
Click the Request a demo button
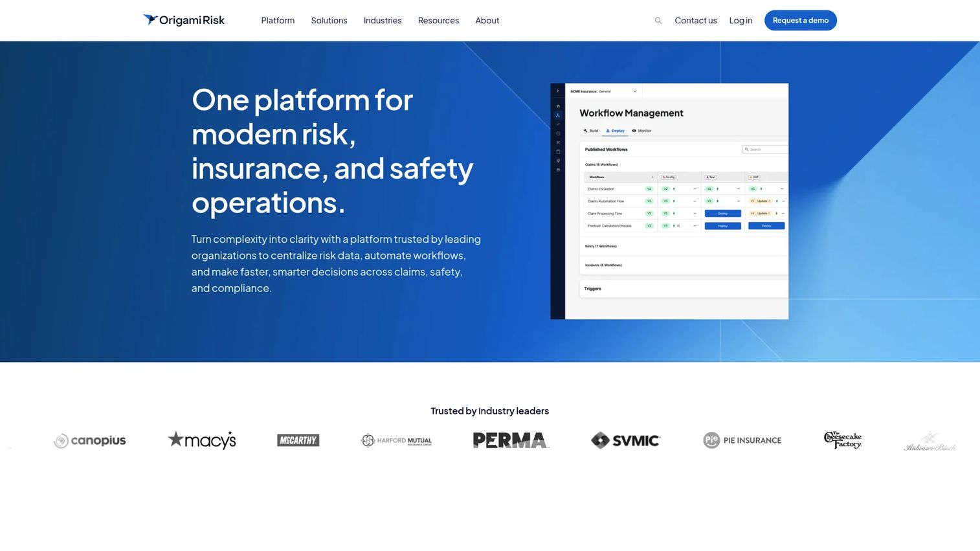coord(801,21)
